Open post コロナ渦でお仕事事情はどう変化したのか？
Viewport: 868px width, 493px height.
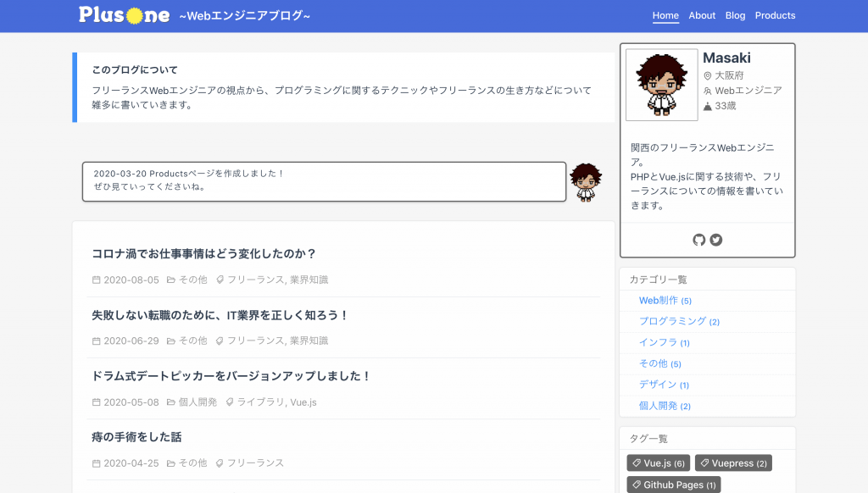click(x=203, y=254)
